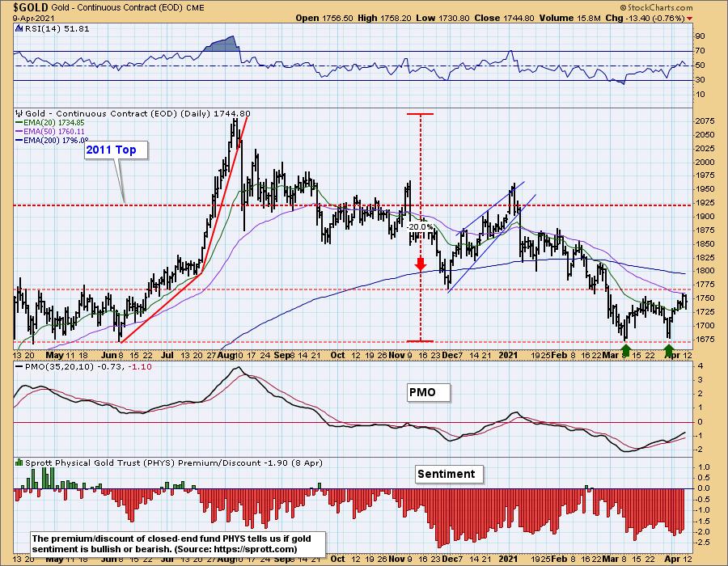Click the candlestick icon beside the Gold Daily label
The width and height of the screenshot is (728, 566).
(x=19, y=113)
